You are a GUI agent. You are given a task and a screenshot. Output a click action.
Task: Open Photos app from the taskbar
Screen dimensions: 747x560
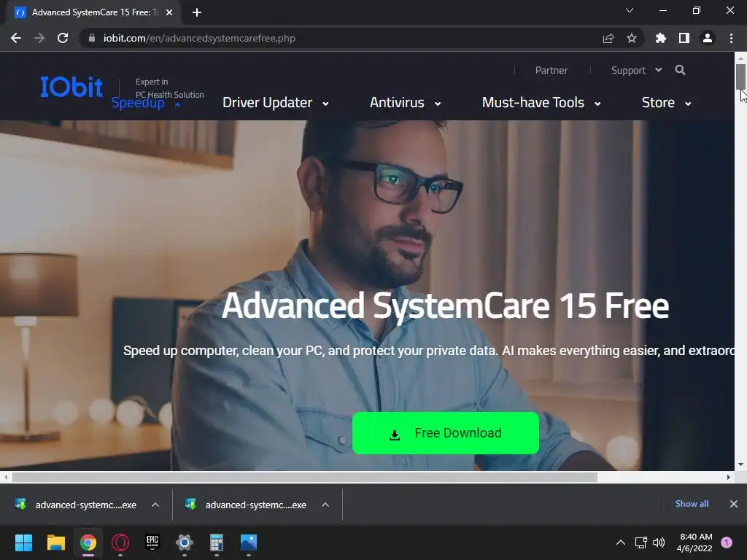click(249, 542)
